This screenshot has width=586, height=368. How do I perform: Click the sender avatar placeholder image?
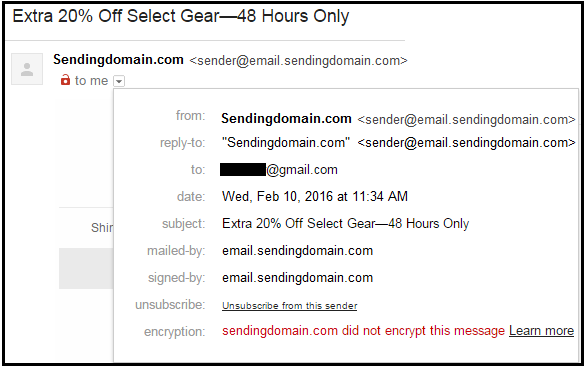[x=27, y=69]
